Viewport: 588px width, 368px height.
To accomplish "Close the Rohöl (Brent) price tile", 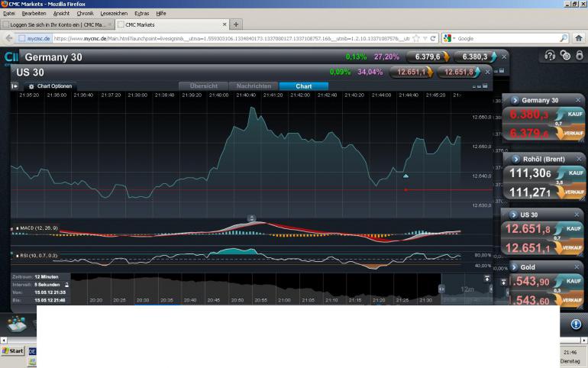I will 579,160.
